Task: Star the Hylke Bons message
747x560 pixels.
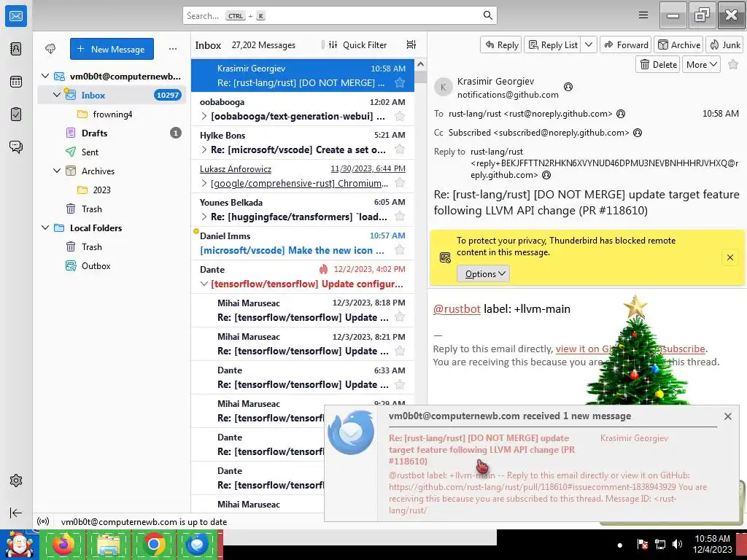Action: 400,149
